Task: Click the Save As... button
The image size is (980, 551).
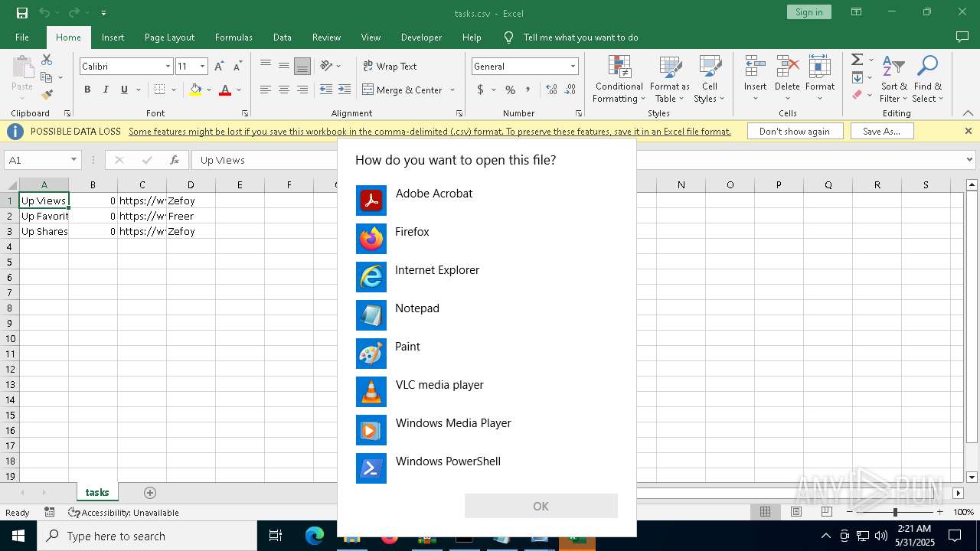Action: coord(881,132)
